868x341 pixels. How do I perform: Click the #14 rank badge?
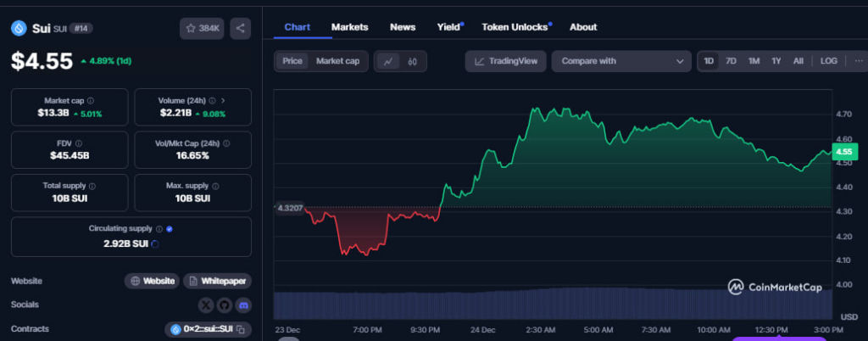point(81,29)
